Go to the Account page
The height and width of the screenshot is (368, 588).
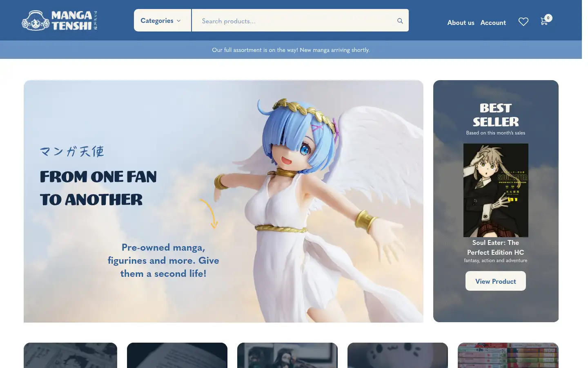(x=493, y=22)
